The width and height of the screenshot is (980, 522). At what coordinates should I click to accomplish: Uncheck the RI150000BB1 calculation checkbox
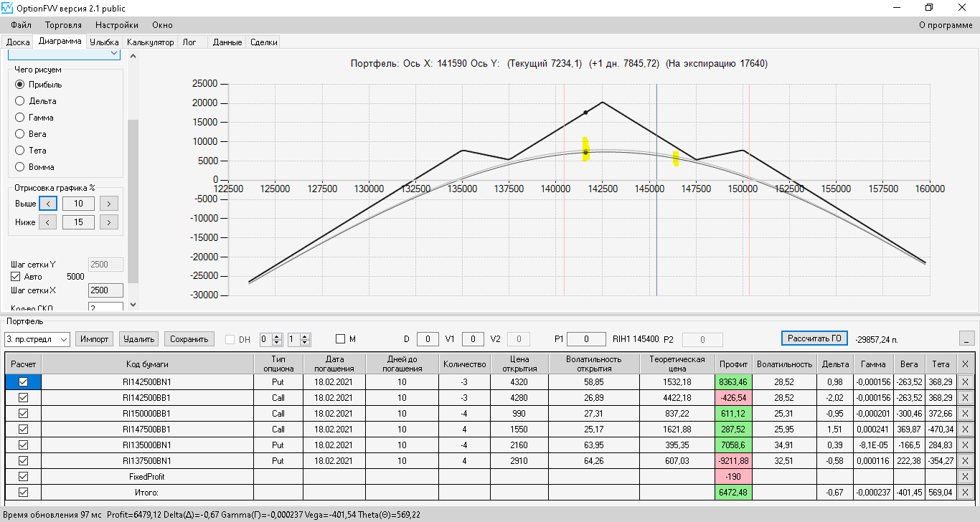pyautogui.click(x=23, y=414)
